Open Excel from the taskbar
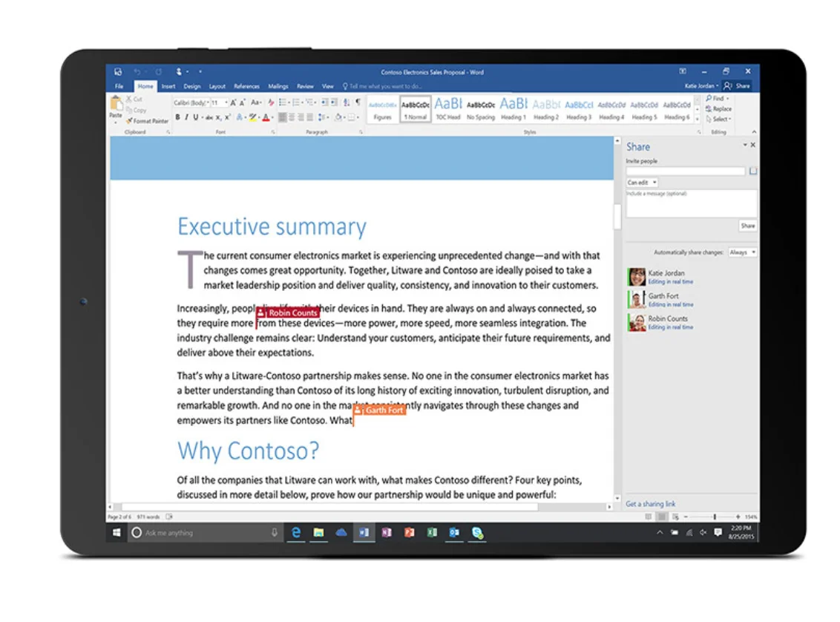The width and height of the screenshot is (840, 622). tap(432, 532)
